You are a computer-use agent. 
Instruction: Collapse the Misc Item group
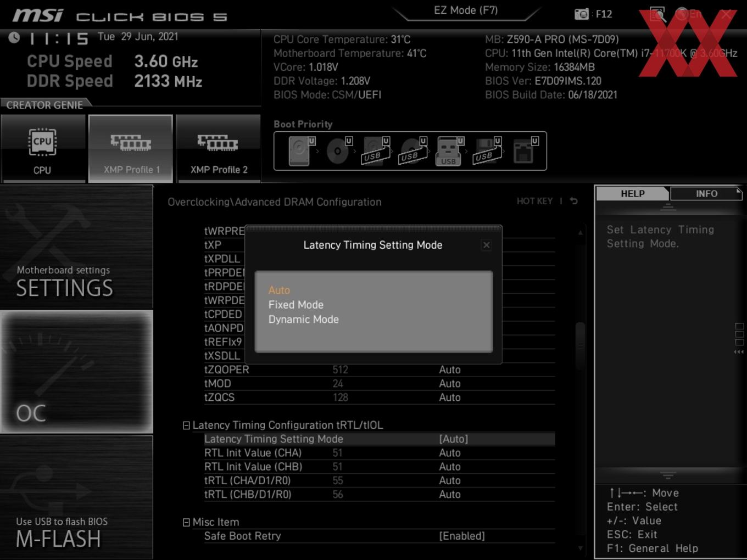click(186, 523)
